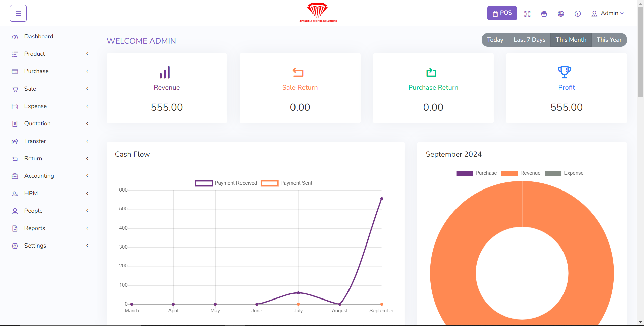Click the info circle icon
Screen dimensions: 644x326
[x=578, y=14]
